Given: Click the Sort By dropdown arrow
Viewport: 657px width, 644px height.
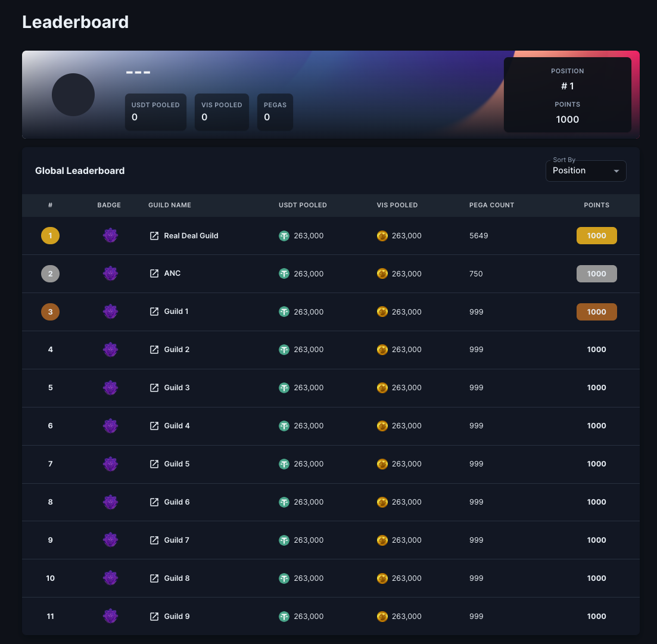Looking at the screenshot, I should pyautogui.click(x=616, y=171).
